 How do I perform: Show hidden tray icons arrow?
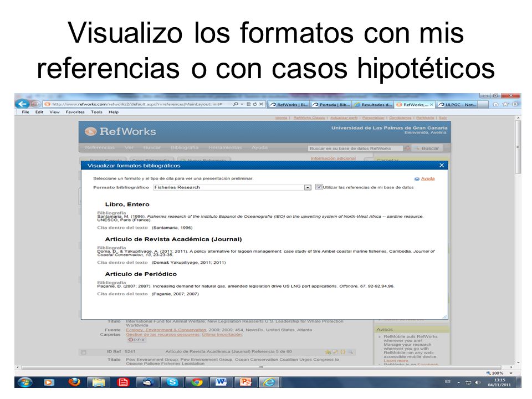(458, 382)
